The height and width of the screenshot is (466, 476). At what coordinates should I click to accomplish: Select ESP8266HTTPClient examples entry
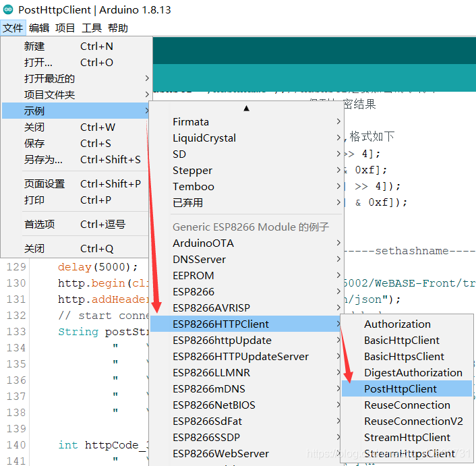(247, 324)
